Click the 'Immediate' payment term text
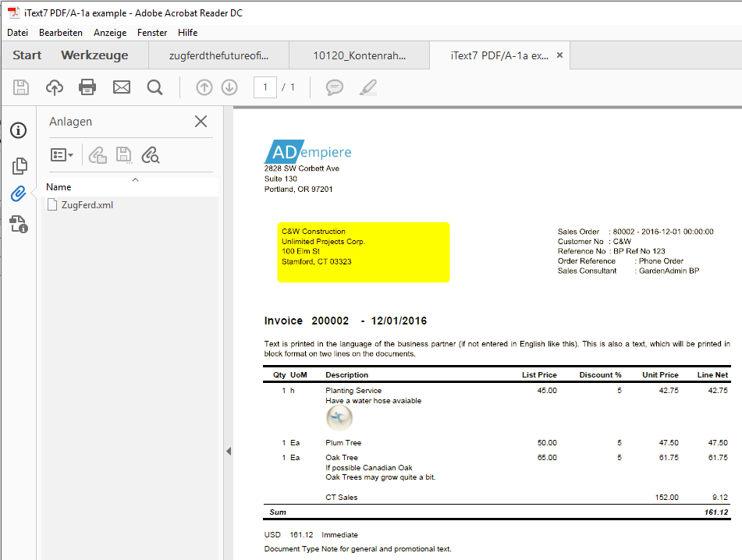Viewport: 742px width, 560px height. coord(339,535)
